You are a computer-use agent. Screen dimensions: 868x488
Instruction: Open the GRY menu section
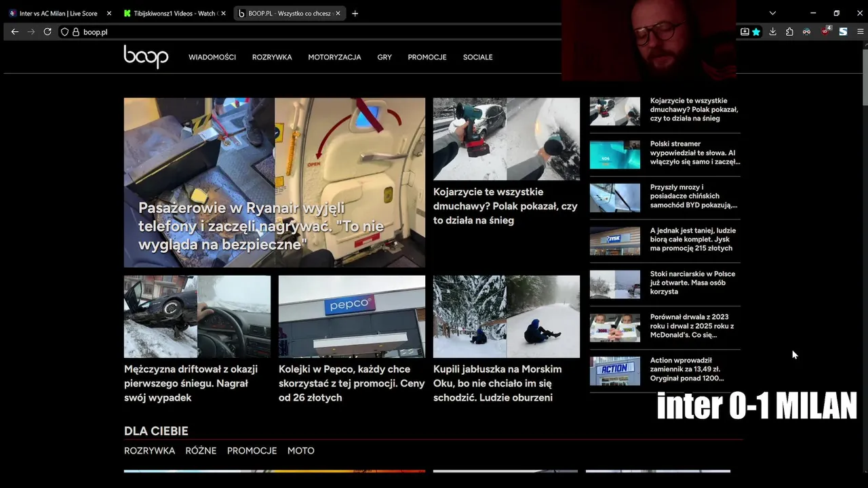click(x=384, y=57)
